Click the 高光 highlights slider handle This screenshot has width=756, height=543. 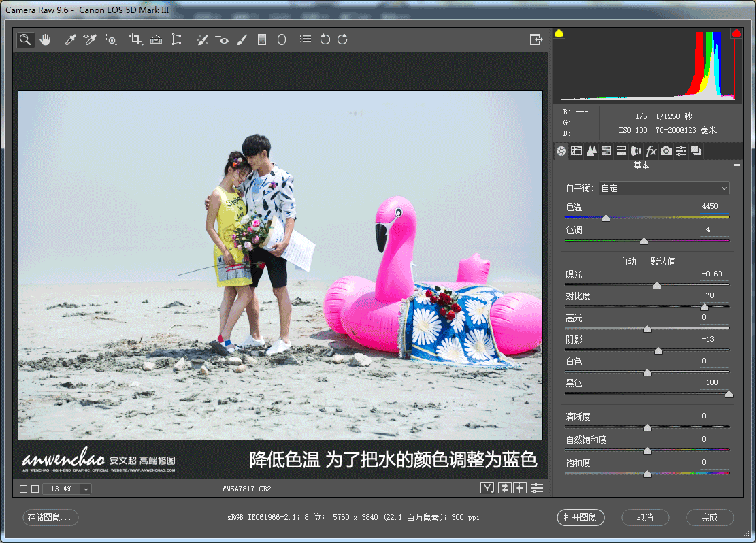click(x=648, y=329)
